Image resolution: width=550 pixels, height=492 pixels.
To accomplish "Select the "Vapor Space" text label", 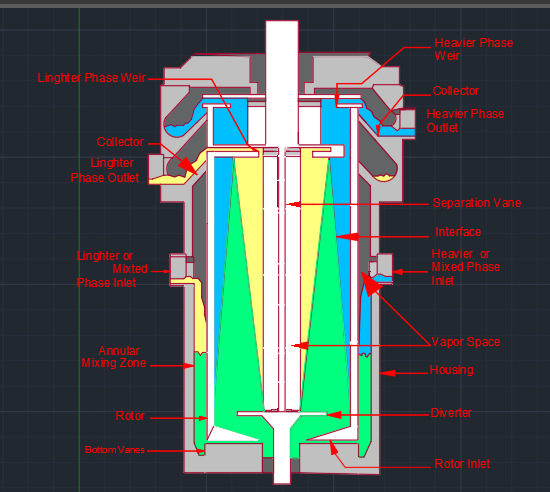I will tap(466, 342).
